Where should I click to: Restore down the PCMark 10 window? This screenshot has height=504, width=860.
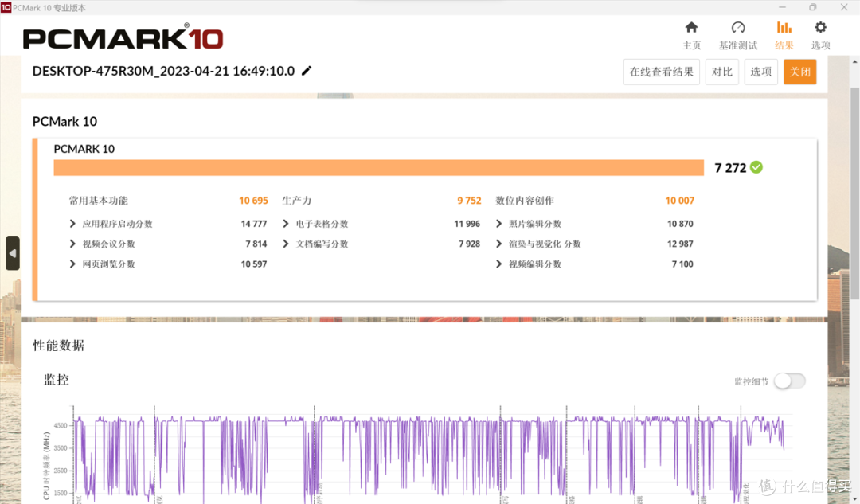pyautogui.click(x=813, y=7)
